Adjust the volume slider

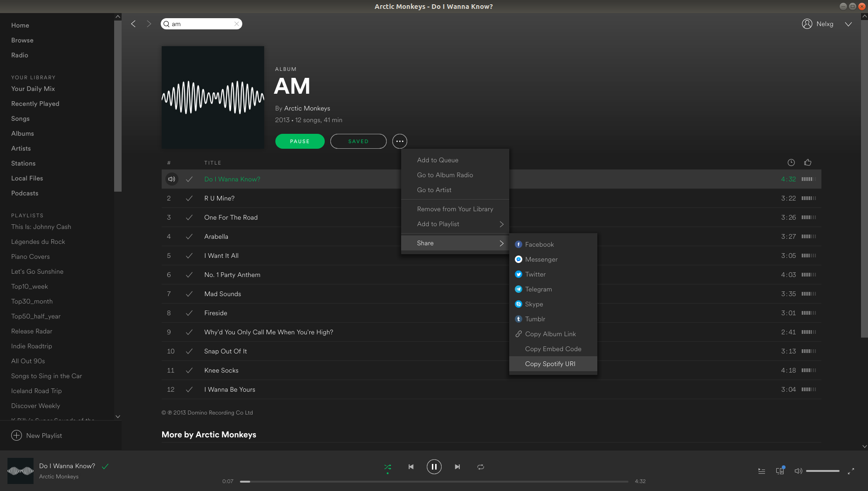[823, 471]
